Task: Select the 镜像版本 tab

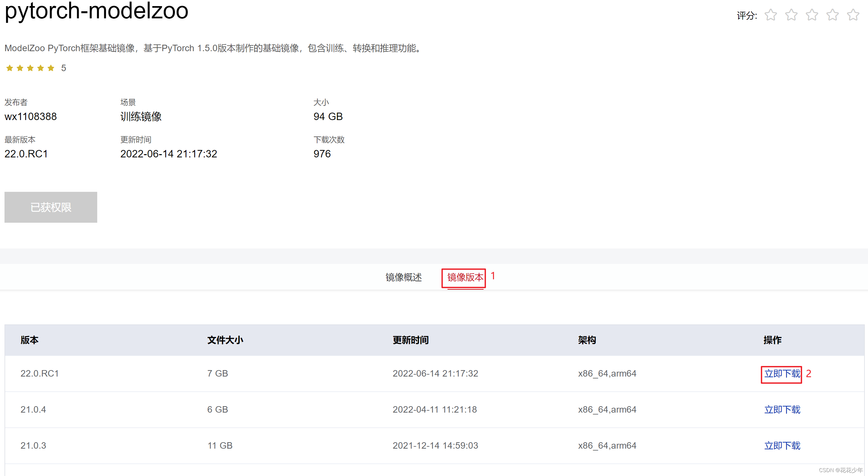Action: coord(465,277)
